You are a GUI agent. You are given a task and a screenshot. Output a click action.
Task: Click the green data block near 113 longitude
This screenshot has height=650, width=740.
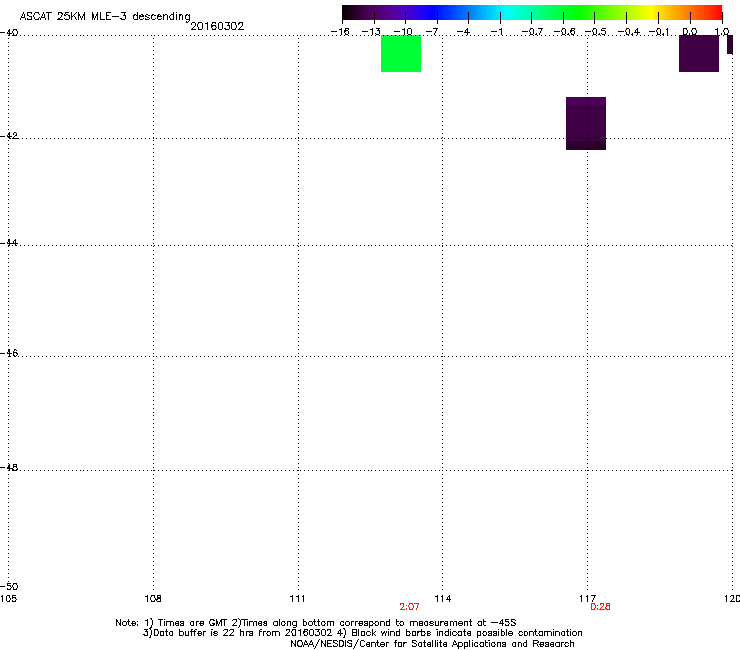pos(401,53)
